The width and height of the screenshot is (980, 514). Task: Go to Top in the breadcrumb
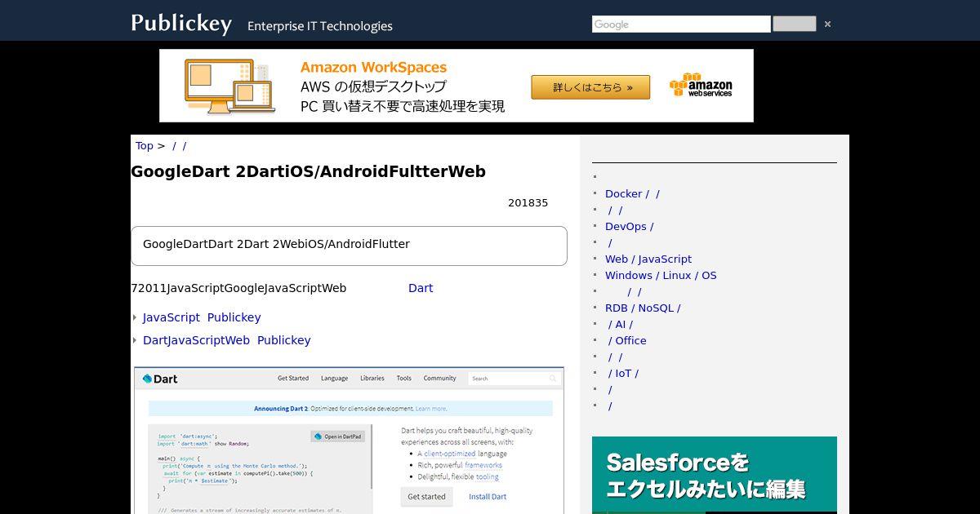pos(145,146)
